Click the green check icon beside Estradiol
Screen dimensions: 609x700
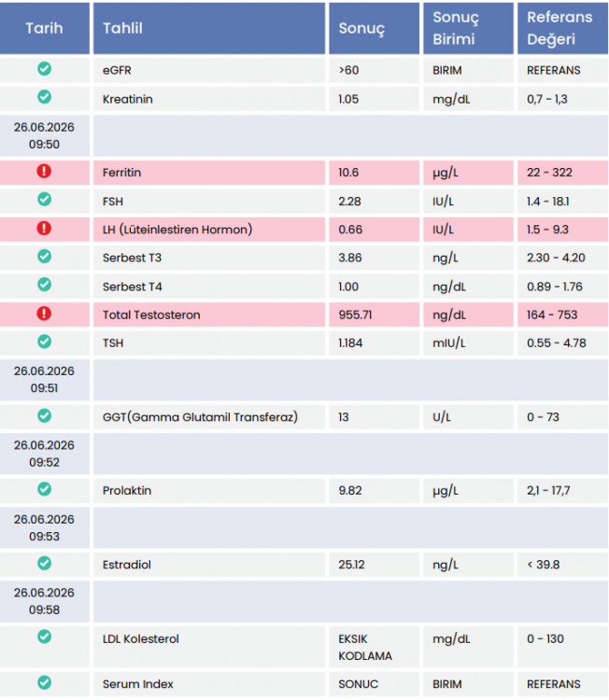pos(44,563)
